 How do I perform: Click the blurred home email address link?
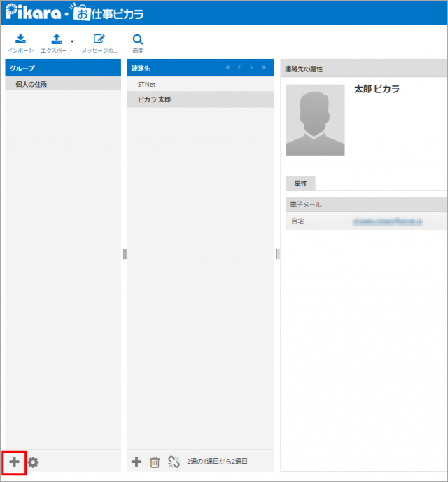click(x=387, y=221)
